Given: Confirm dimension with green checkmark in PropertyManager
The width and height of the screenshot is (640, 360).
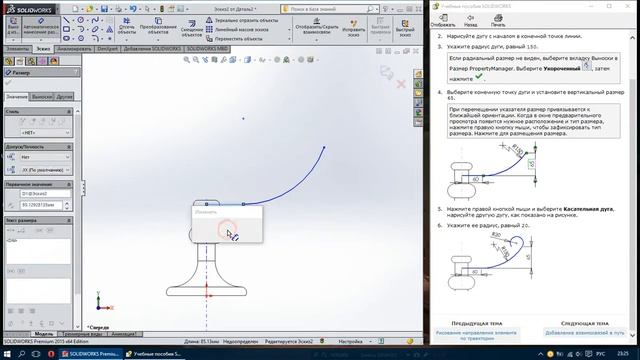Looking at the screenshot, I should pos(9,82).
